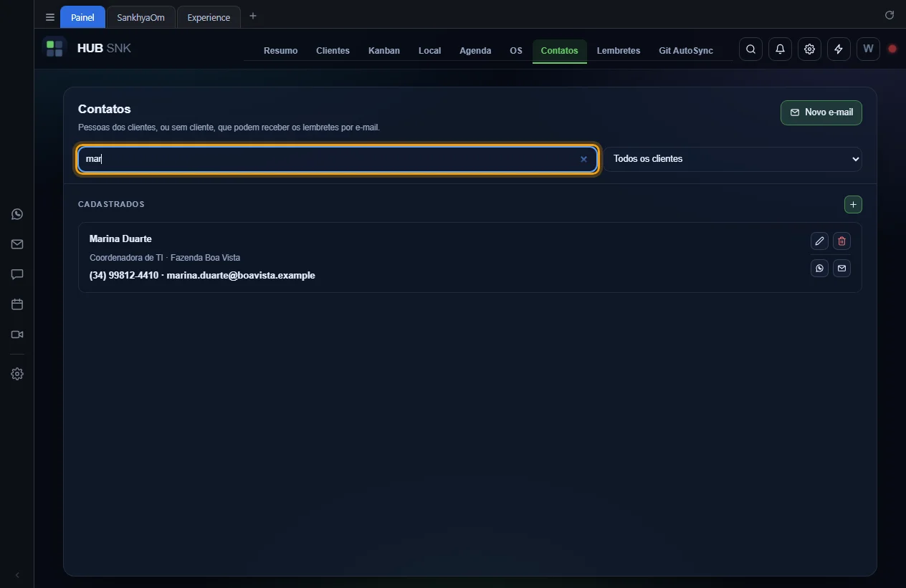Open the header settings gear button
906x588 pixels.
(809, 49)
